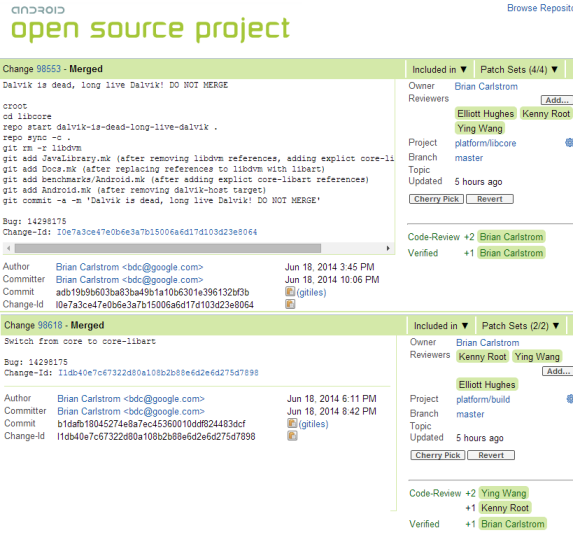Expand Included in dropdown for change 98618

441,326
